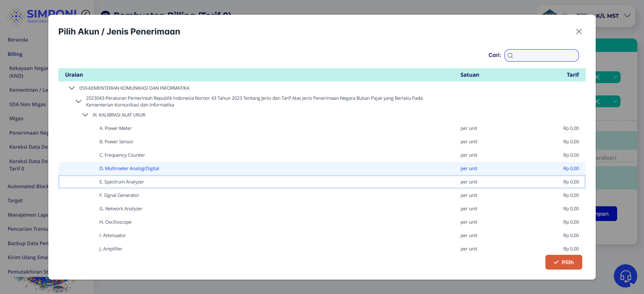This screenshot has width=644, height=294.
Task: Choose the E. Spectrum Analyzer row
Action: click(x=121, y=182)
